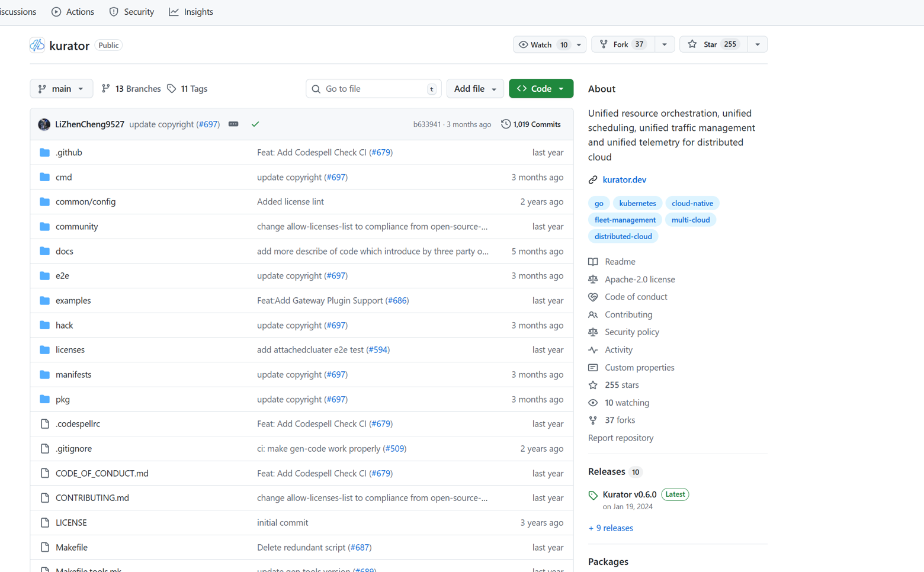
Task: Click the .codespellrc file icon
Action: coord(44,424)
